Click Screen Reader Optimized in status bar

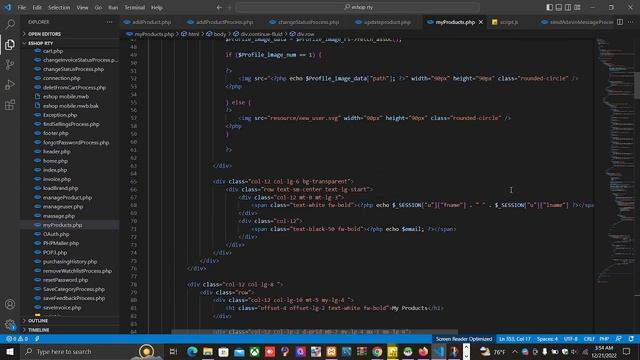click(464, 339)
